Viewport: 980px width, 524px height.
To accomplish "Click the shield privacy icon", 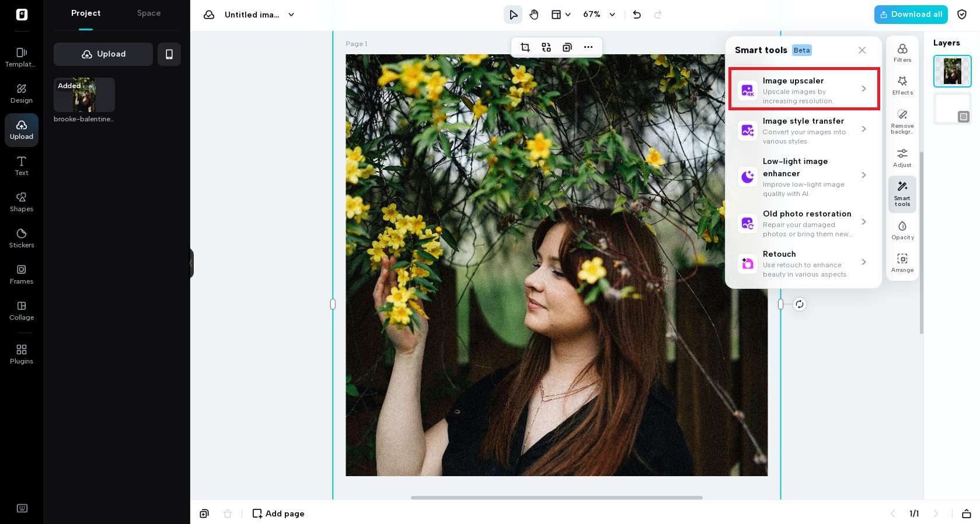I will [x=962, y=15].
